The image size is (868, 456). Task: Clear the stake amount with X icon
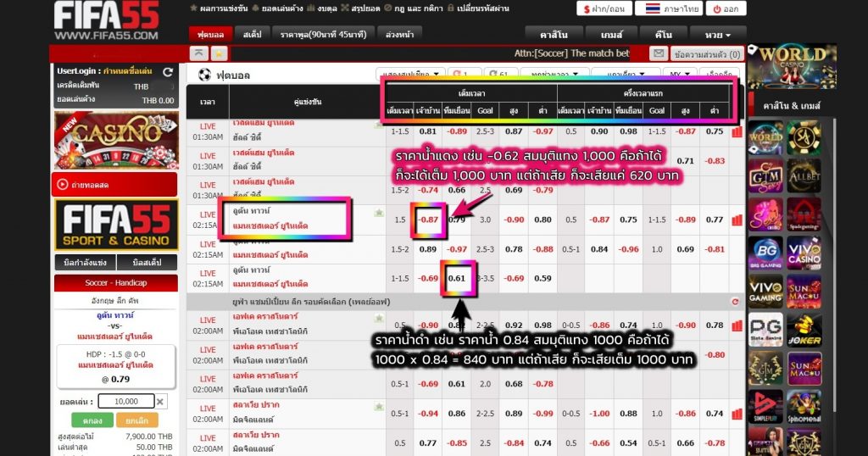(x=160, y=402)
